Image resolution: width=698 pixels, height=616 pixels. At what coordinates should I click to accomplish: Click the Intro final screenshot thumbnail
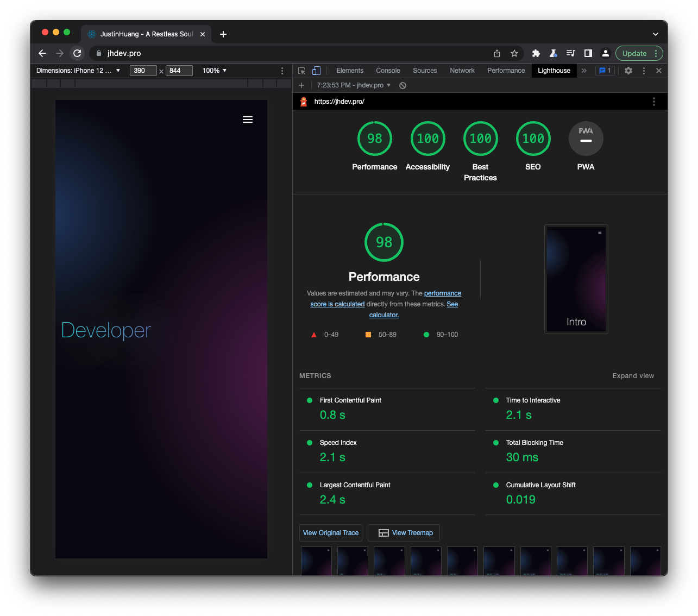coord(576,279)
